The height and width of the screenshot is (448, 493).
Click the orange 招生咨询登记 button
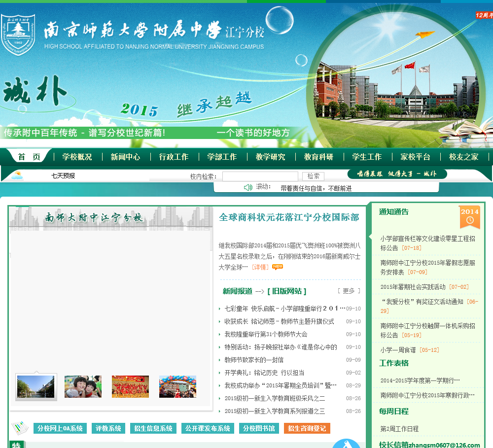307,428
